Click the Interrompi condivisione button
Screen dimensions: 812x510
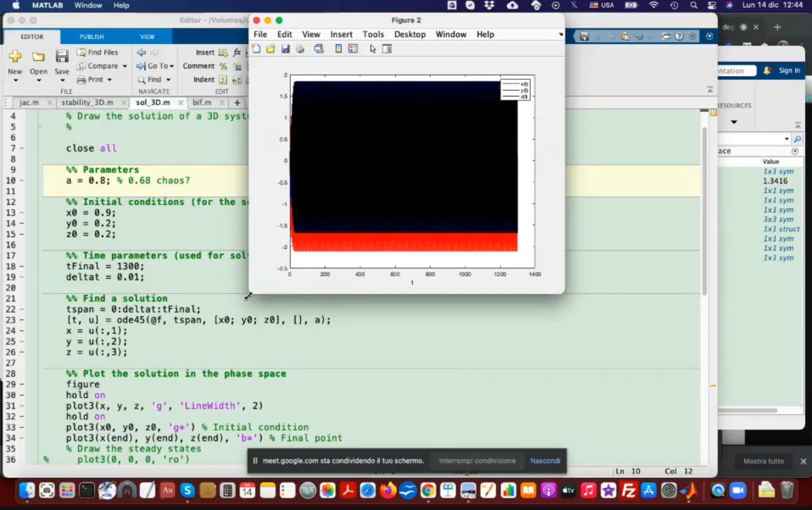477,461
